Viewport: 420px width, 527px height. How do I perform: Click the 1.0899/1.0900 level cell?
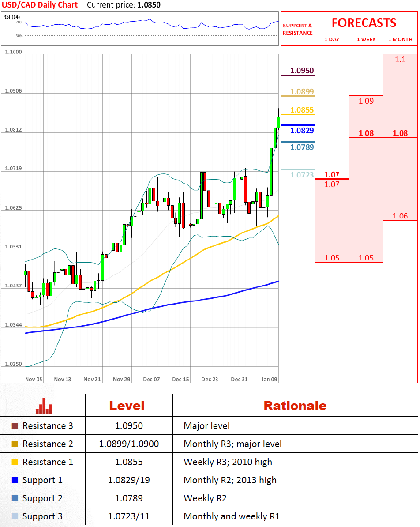(x=129, y=444)
